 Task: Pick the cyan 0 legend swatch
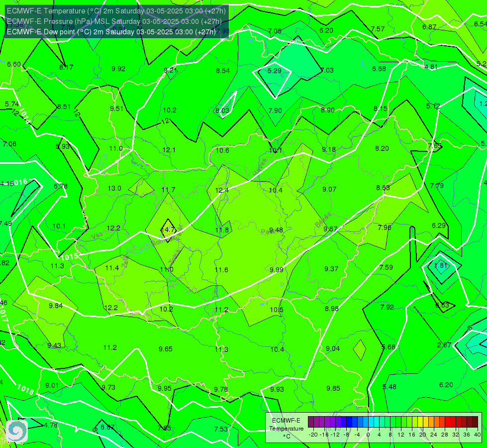click(x=371, y=422)
